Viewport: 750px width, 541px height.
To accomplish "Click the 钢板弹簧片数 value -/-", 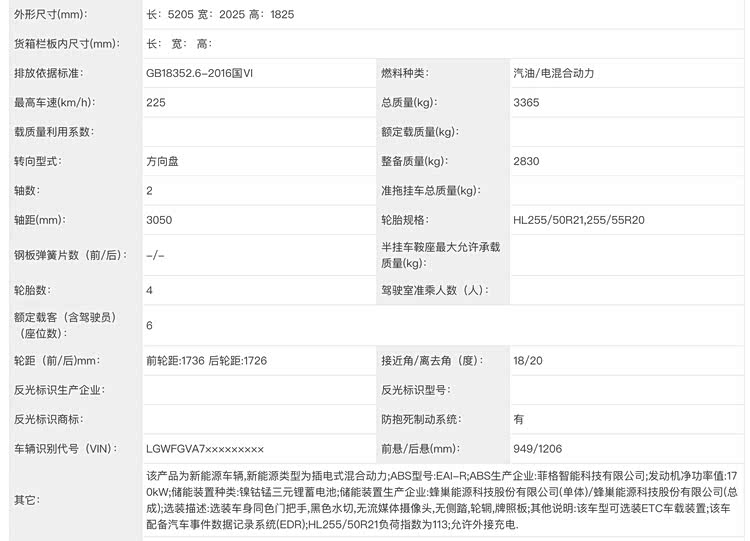I will (x=155, y=255).
